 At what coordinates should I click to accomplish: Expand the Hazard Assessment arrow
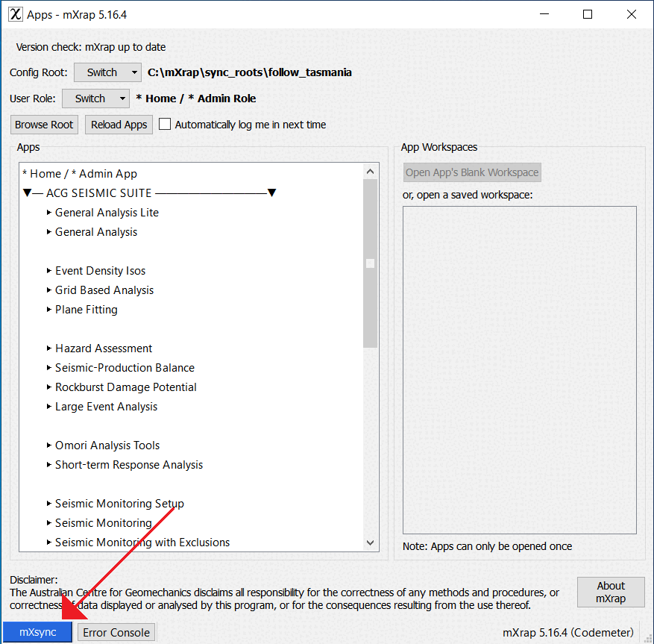click(48, 348)
